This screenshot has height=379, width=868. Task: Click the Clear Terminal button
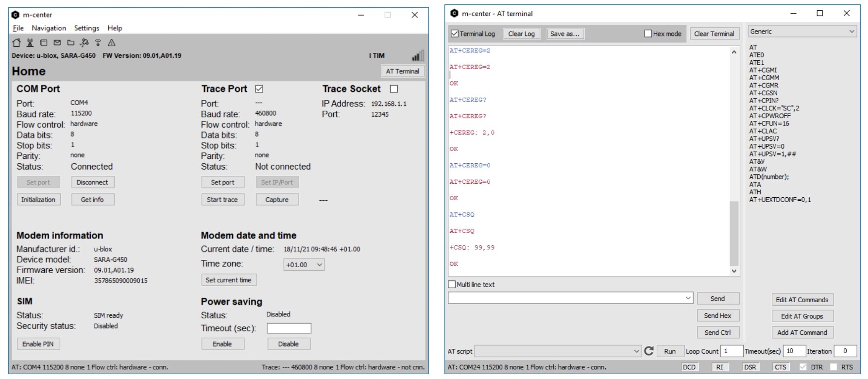point(714,34)
